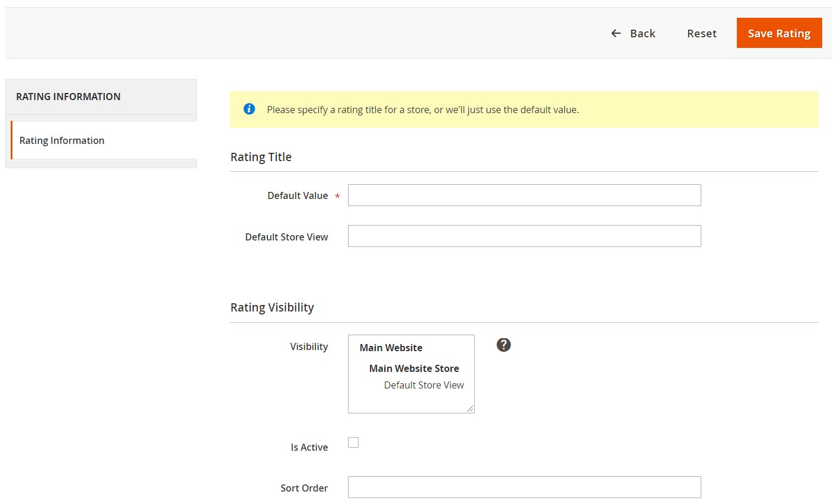Click the blue info icon in the notice
Viewport: 837px width, 504px height.
(x=249, y=109)
